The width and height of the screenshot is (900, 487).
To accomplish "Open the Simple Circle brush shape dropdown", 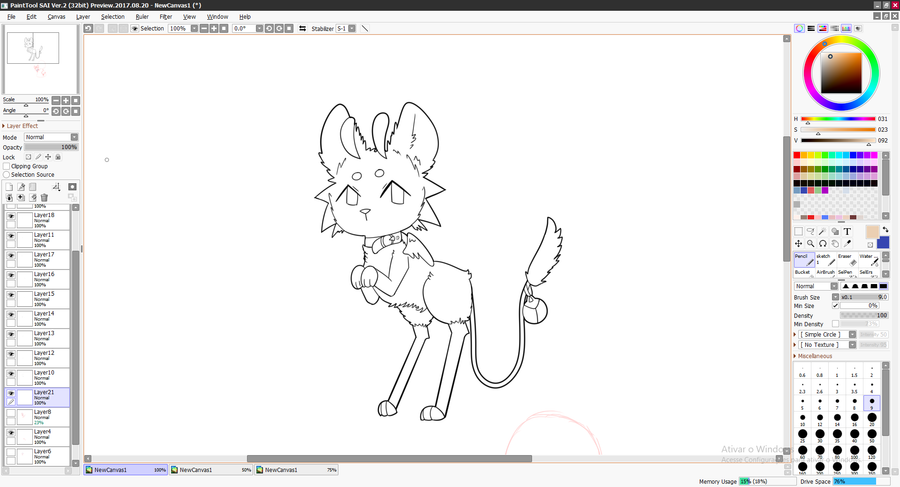I will point(852,334).
